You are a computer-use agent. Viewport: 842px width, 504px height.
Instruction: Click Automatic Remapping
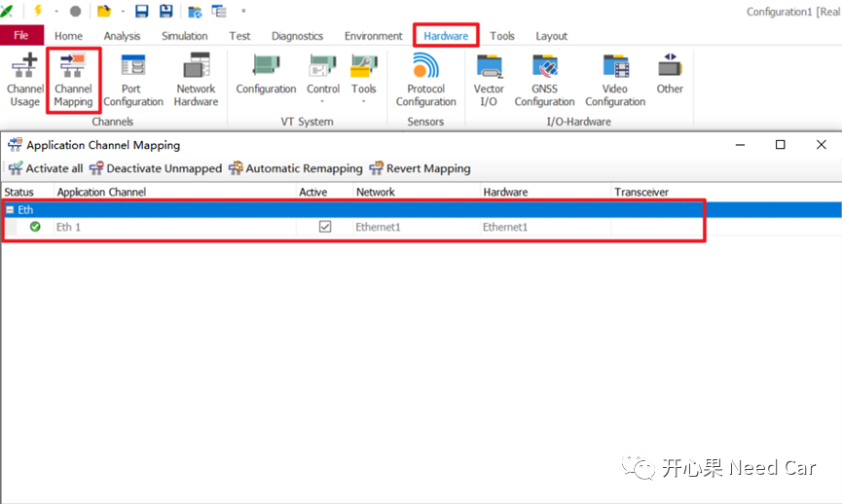295,168
